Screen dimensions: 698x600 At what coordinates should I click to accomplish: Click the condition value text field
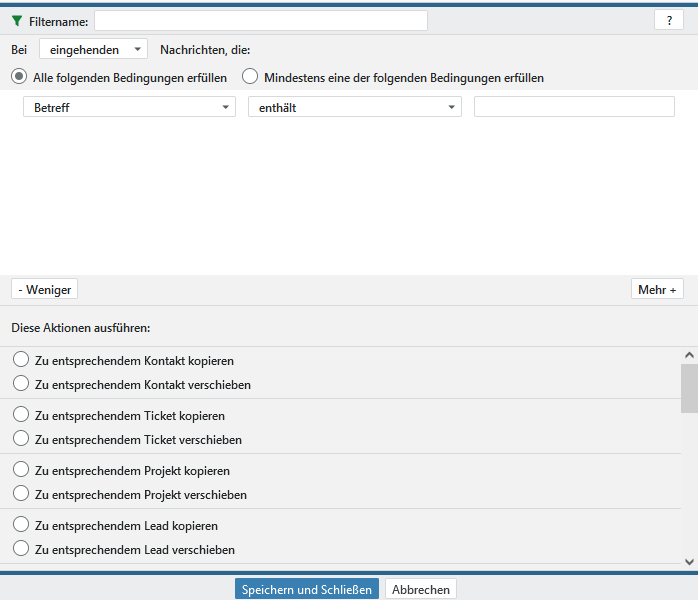(x=574, y=107)
